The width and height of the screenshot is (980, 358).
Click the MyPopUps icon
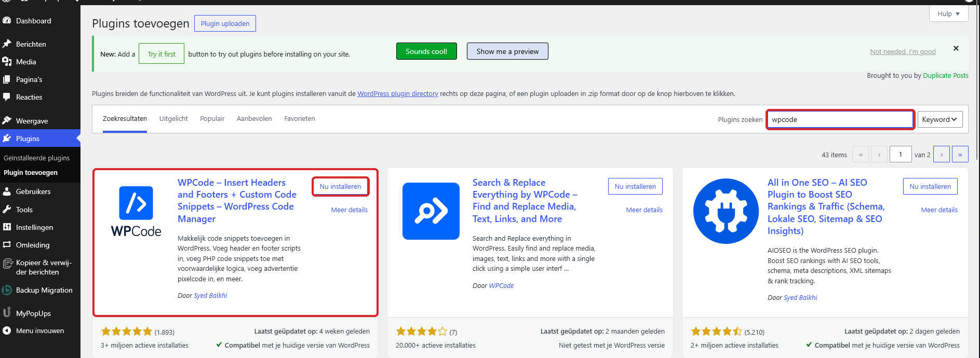pos(7,313)
